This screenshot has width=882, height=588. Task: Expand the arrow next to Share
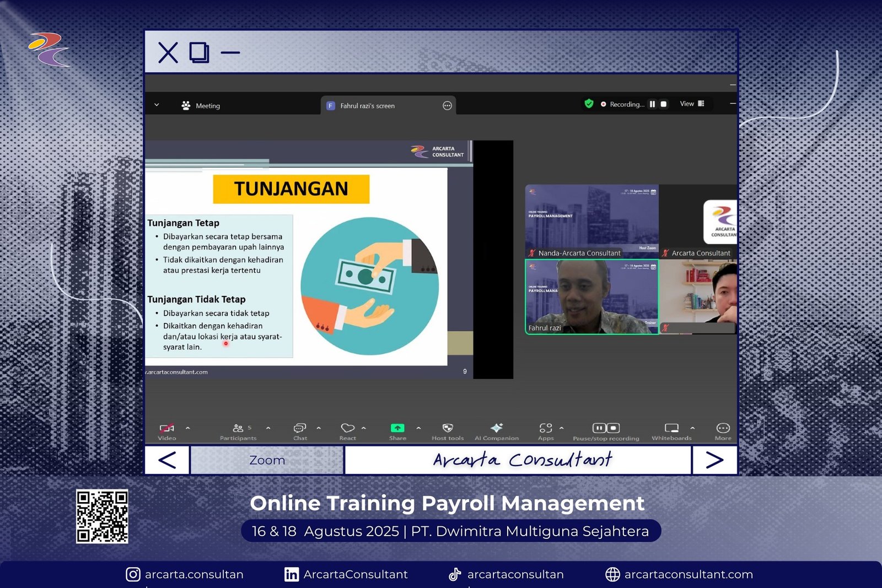(418, 428)
